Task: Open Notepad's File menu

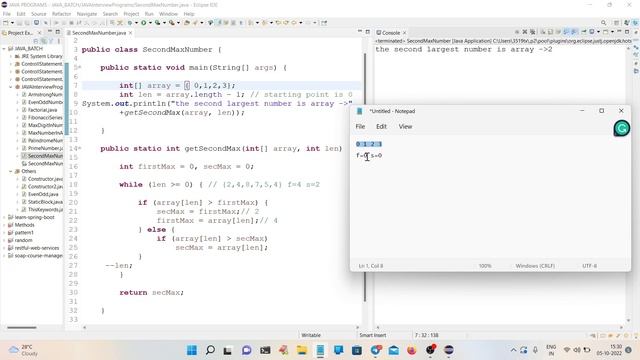Action: pos(360,127)
